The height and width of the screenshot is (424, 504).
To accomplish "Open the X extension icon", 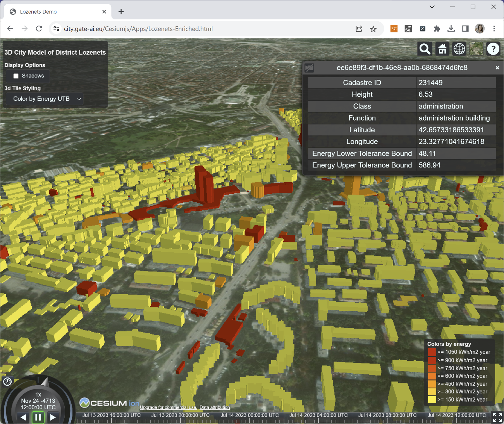I will tap(423, 29).
